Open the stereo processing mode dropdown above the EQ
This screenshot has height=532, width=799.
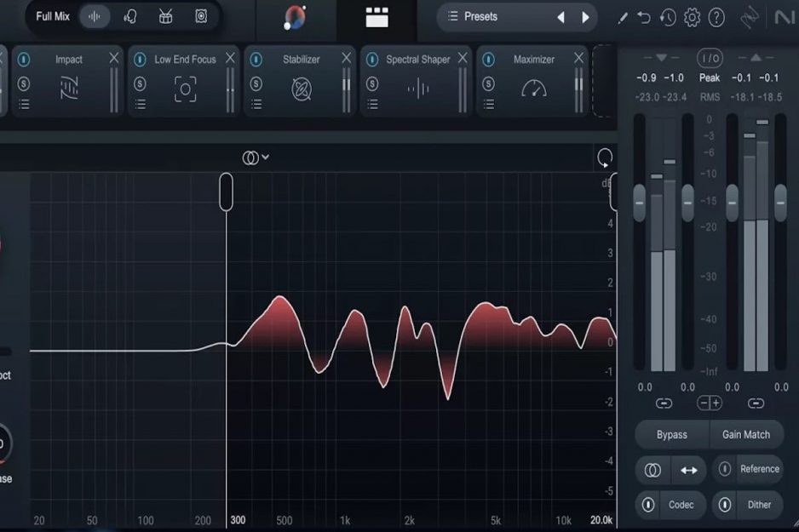[x=255, y=157]
